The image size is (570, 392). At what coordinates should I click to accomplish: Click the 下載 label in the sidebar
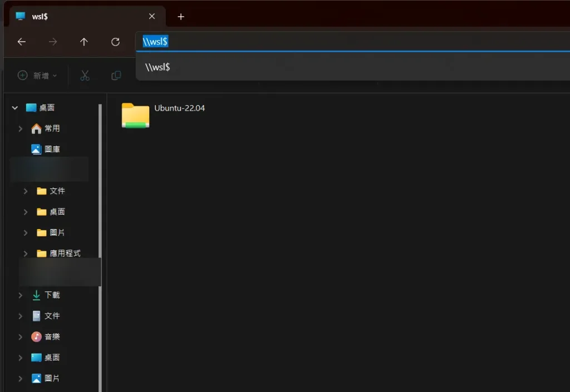[x=52, y=295]
